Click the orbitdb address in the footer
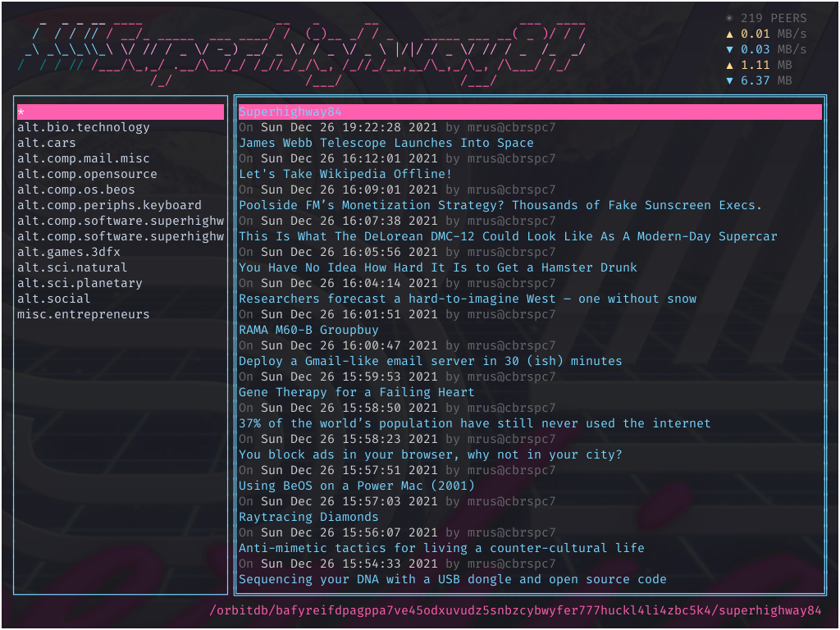Screen dimensions: 840x630 [515, 610]
